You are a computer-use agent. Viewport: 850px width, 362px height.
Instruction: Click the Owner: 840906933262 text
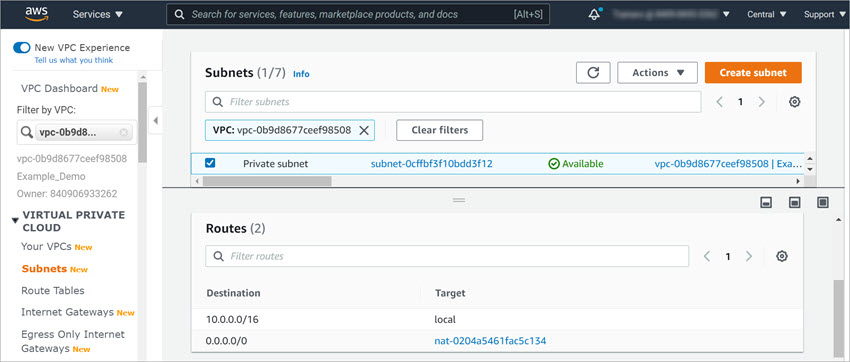(67, 193)
